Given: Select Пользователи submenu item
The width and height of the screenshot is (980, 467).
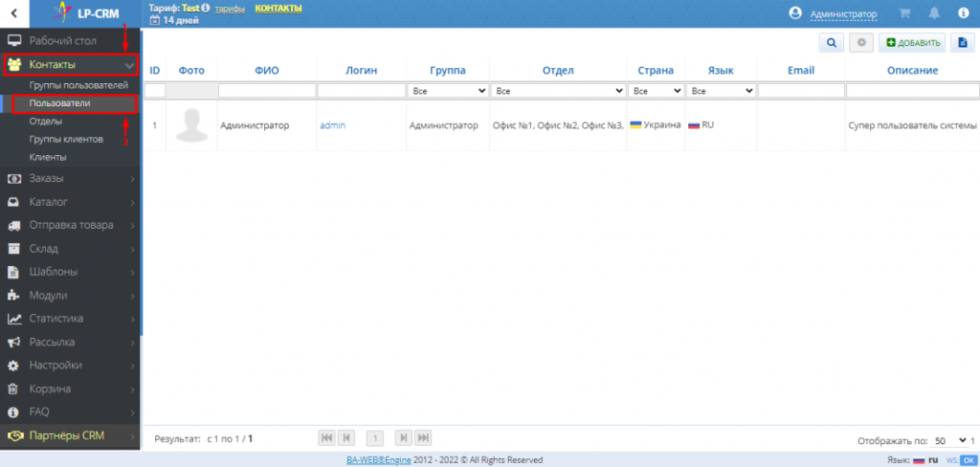Looking at the screenshot, I should (59, 103).
